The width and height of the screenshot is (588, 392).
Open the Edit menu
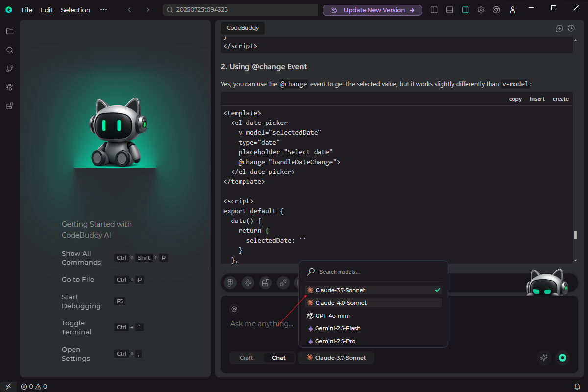coord(47,10)
